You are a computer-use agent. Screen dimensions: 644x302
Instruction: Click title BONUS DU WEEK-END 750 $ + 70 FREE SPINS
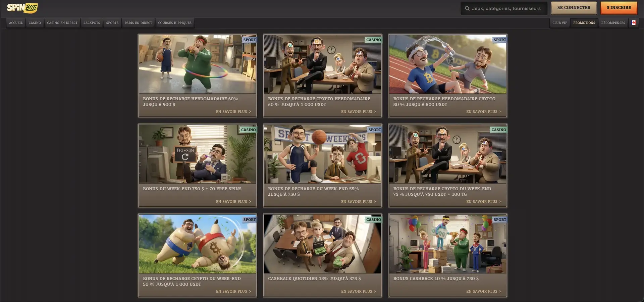(192, 189)
